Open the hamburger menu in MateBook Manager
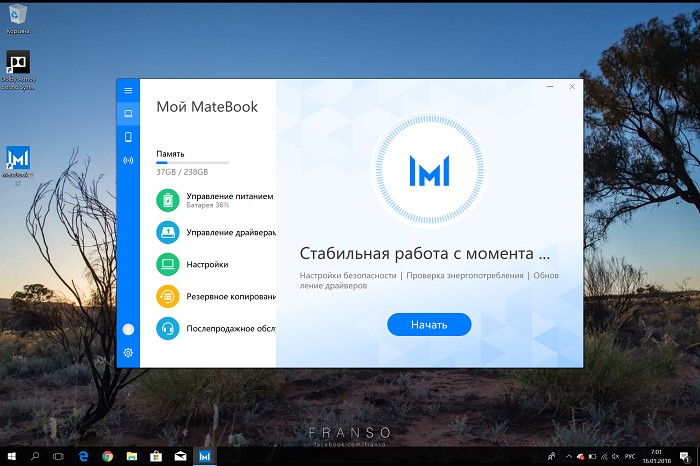The width and height of the screenshot is (700, 466). [x=128, y=91]
